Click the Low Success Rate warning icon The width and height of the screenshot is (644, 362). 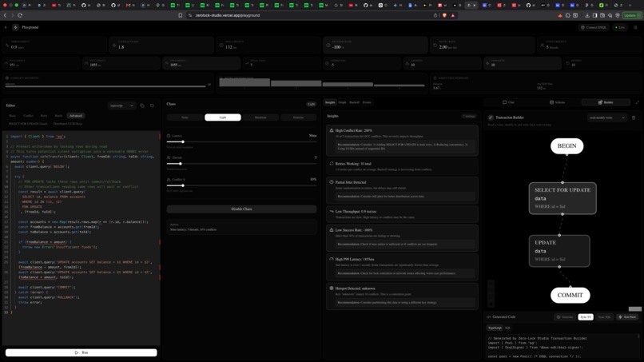[332, 230]
